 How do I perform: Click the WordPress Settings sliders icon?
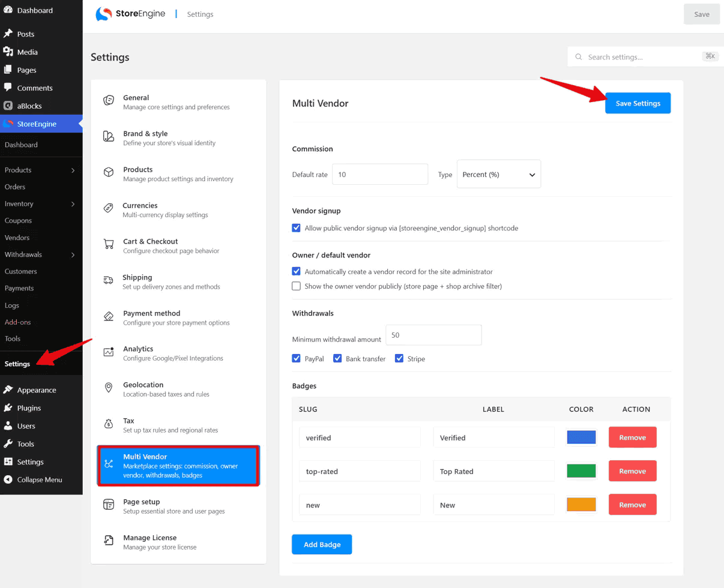click(x=8, y=462)
